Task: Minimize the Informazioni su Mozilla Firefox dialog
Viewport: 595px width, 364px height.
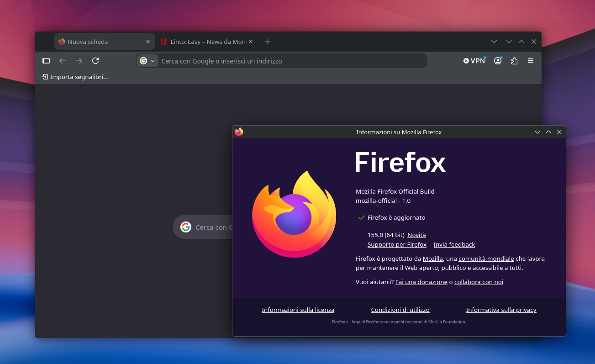Action: pyautogui.click(x=537, y=132)
